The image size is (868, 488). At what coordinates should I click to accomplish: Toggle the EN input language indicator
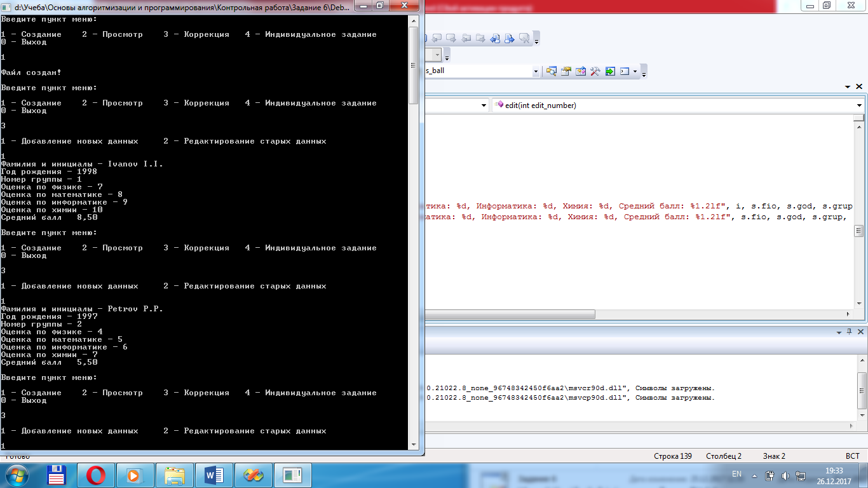click(737, 474)
